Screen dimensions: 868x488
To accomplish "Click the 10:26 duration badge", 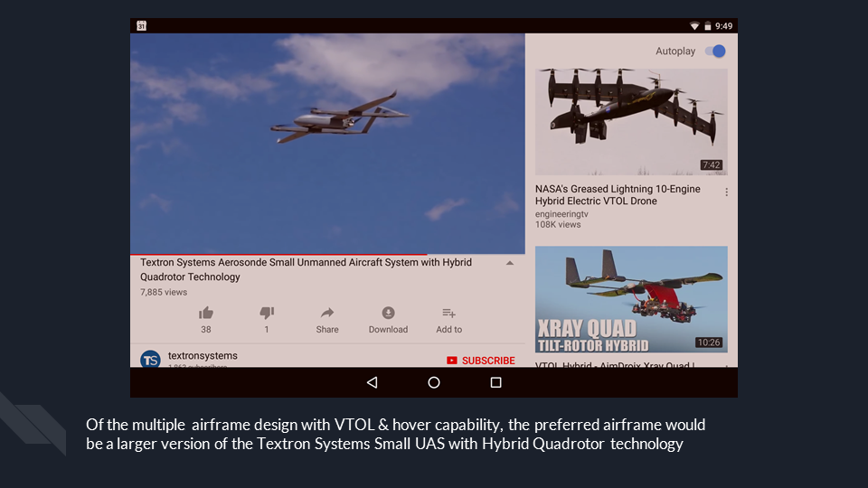I will click(709, 343).
